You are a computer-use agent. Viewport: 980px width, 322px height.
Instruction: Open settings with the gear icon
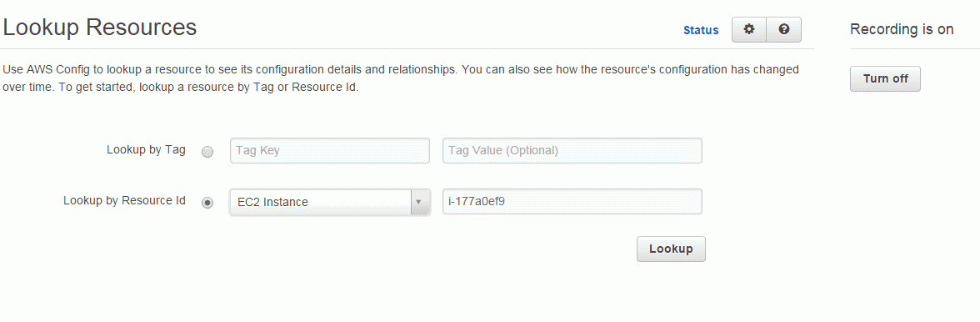point(749,29)
